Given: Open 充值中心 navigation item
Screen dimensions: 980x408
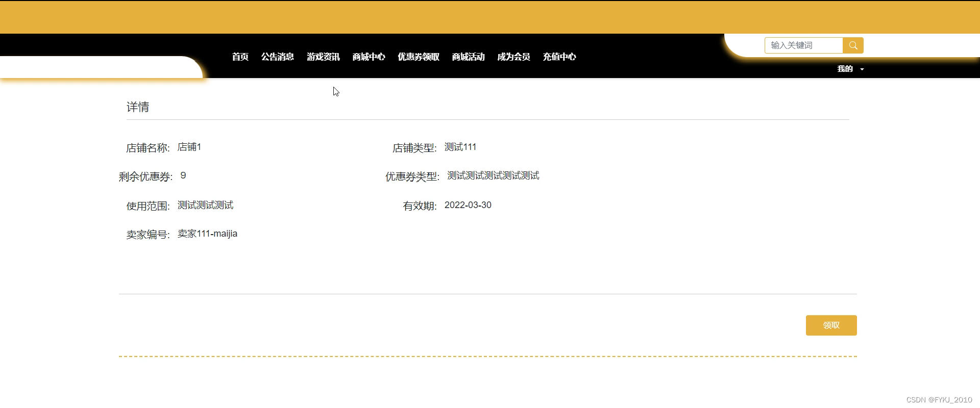Looking at the screenshot, I should [559, 57].
